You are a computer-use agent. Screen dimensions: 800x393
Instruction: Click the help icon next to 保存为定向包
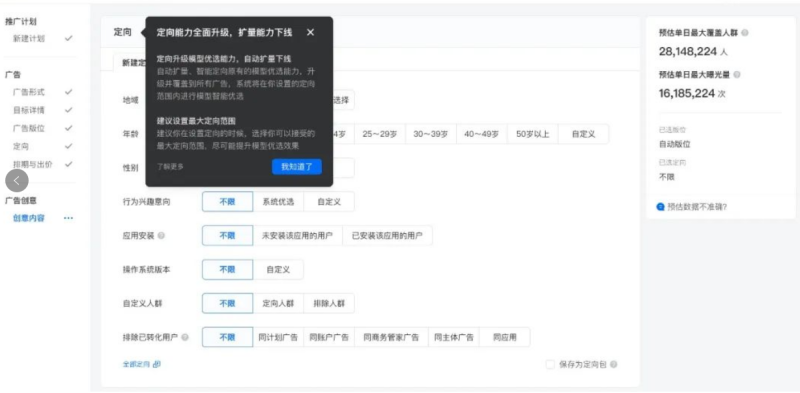pyautogui.click(x=613, y=364)
